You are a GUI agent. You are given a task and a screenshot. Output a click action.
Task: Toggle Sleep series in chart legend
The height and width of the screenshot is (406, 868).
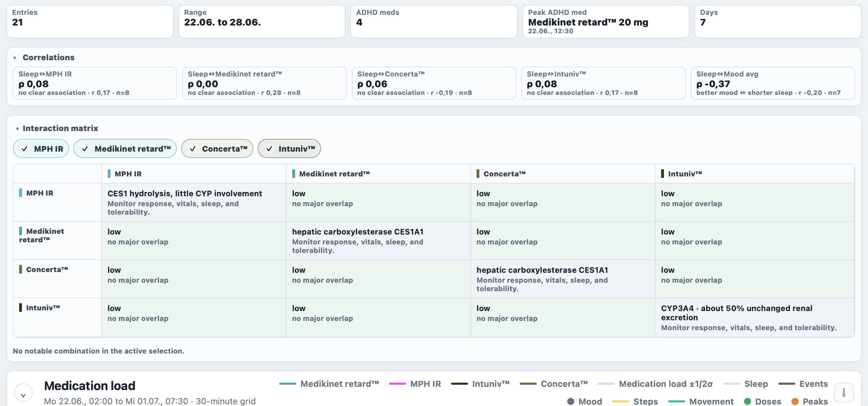(746, 384)
